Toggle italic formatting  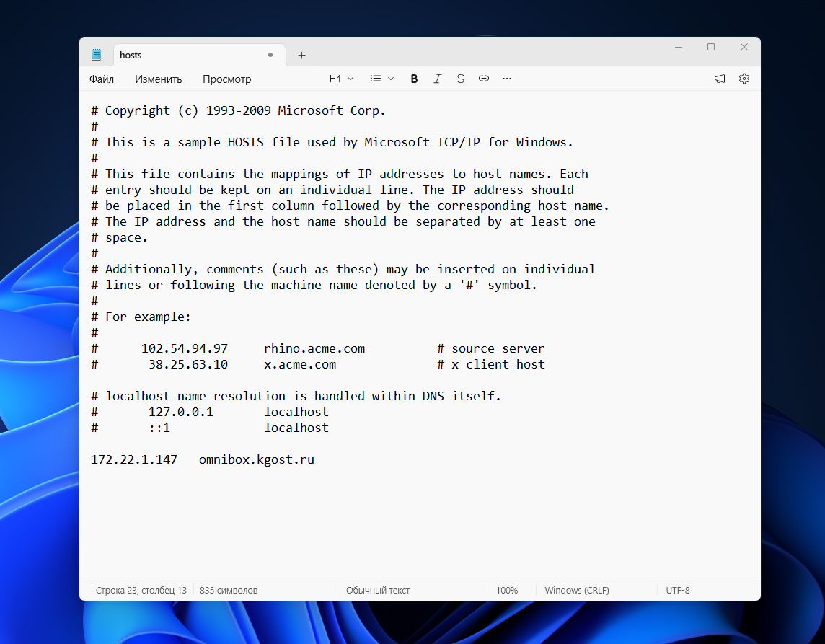(x=437, y=79)
